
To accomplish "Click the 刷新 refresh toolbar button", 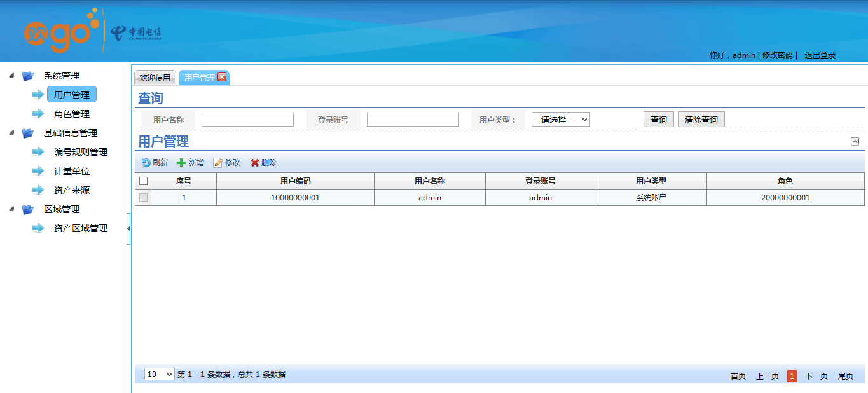I will (155, 163).
